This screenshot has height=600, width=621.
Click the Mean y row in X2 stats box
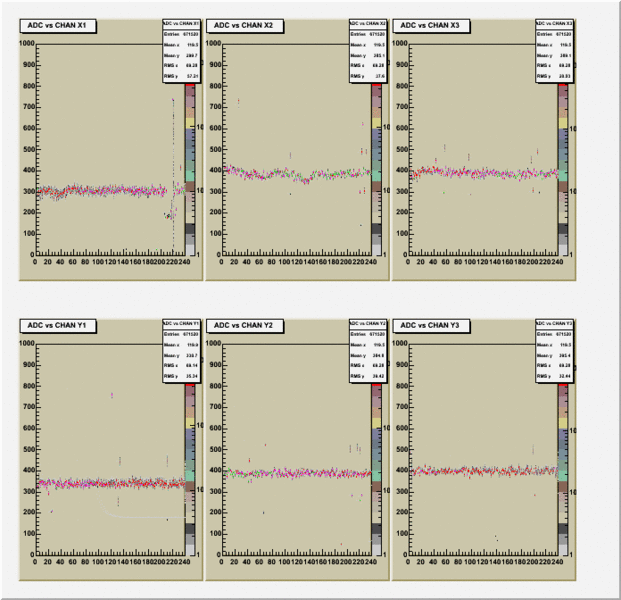(x=368, y=55)
